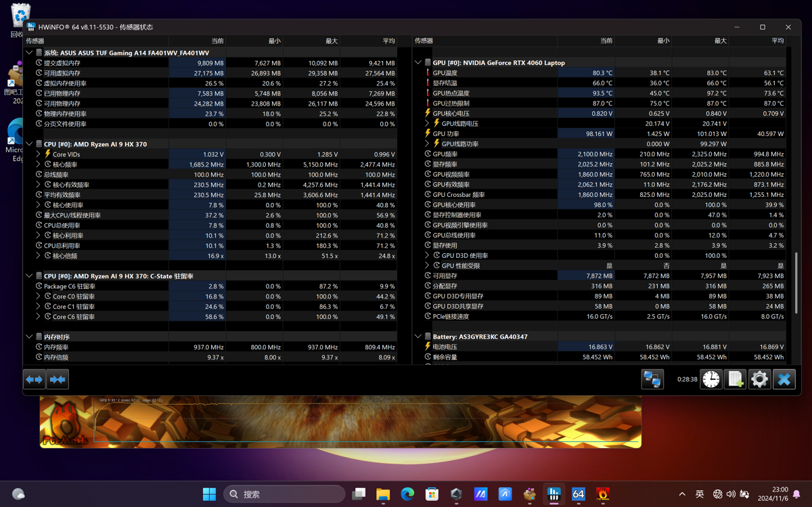Screen dimensions: 812x507
Task: Show hidden system tray icons
Action: [x=682, y=494]
